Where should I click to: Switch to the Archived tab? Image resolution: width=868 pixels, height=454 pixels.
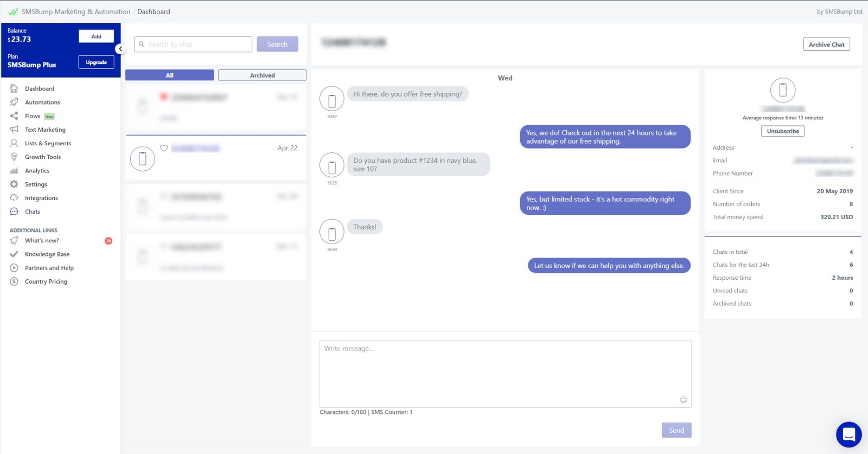tap(262, 75)
